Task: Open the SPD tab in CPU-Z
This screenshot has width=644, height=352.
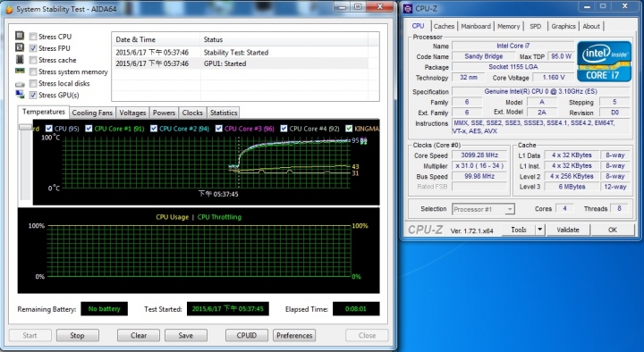Action: click(535, 26)
